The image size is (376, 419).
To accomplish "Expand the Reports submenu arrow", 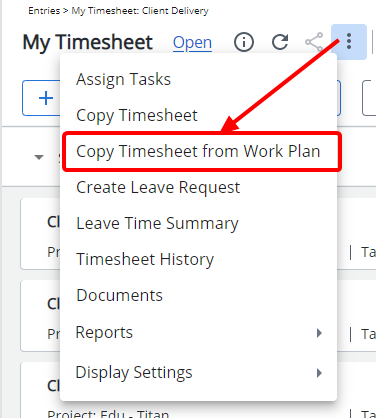I will click(319, 333).
